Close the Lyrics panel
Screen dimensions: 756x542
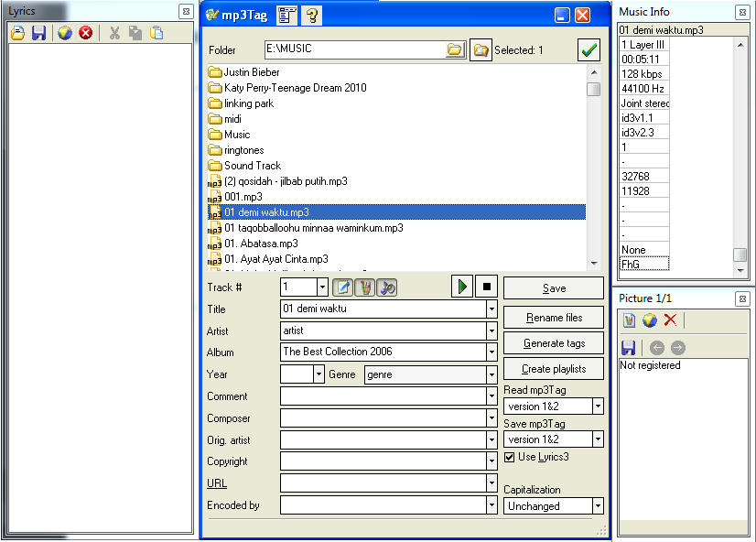(x=186, y=12)
